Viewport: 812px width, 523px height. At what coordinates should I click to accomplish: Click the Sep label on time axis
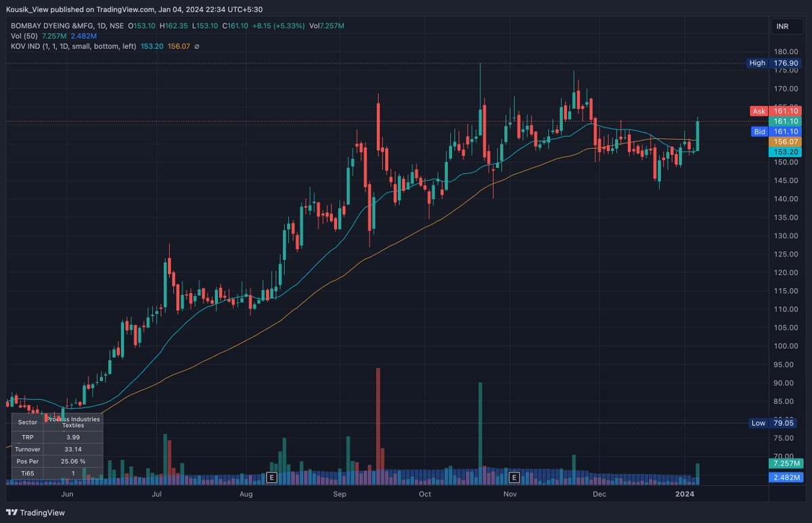pyautogui.click(x=340, y=495)
